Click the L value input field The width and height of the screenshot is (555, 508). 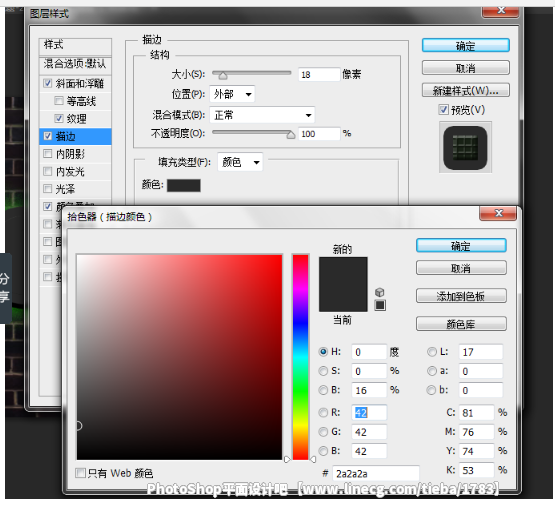[481, 352]
